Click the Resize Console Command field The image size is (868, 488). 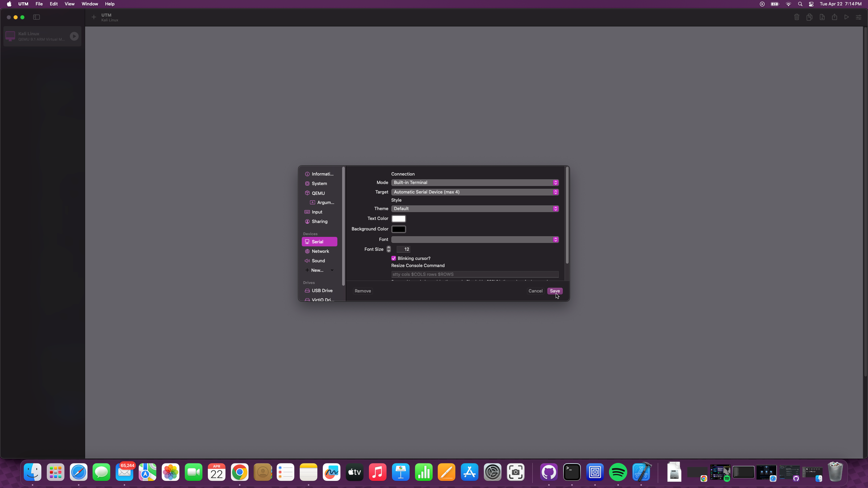pos(475,274)
